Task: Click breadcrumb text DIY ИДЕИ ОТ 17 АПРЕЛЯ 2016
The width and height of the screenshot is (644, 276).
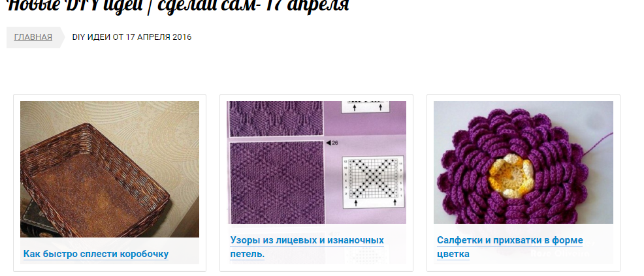Action: point(132,37)
